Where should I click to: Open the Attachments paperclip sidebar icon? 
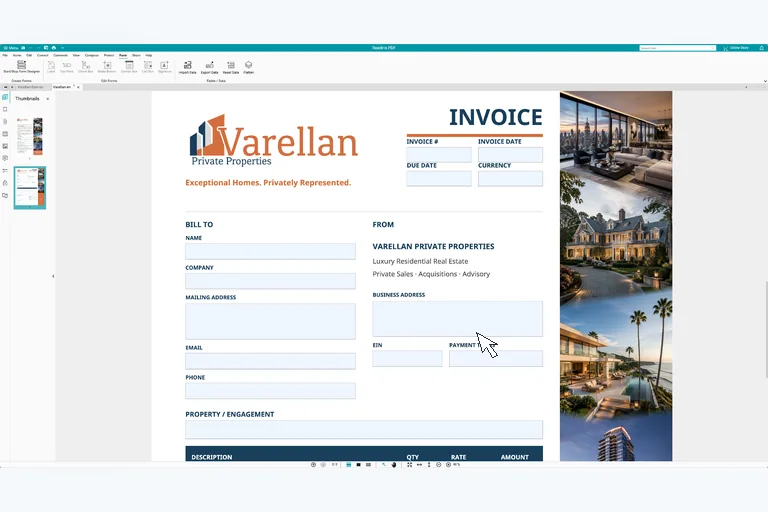point(5,122)
